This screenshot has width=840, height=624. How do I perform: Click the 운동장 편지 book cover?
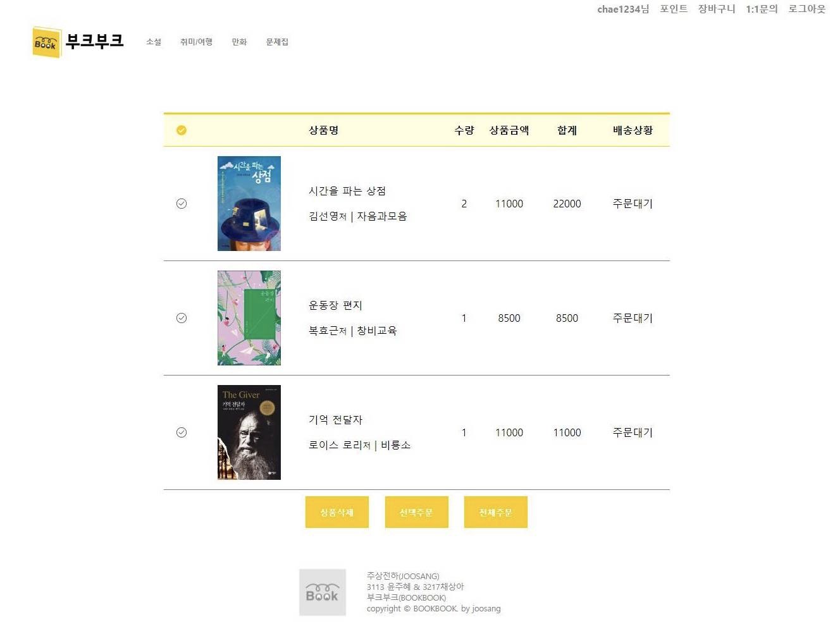tap(249, 318)
